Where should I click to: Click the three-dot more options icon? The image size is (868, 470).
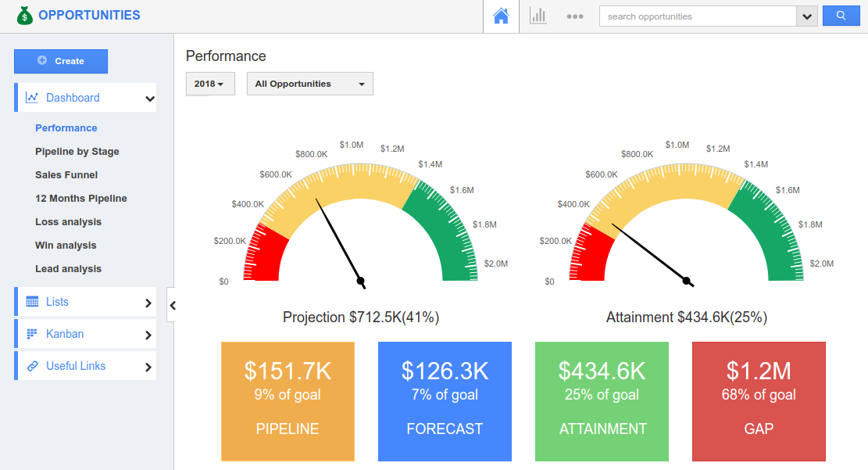575,16
